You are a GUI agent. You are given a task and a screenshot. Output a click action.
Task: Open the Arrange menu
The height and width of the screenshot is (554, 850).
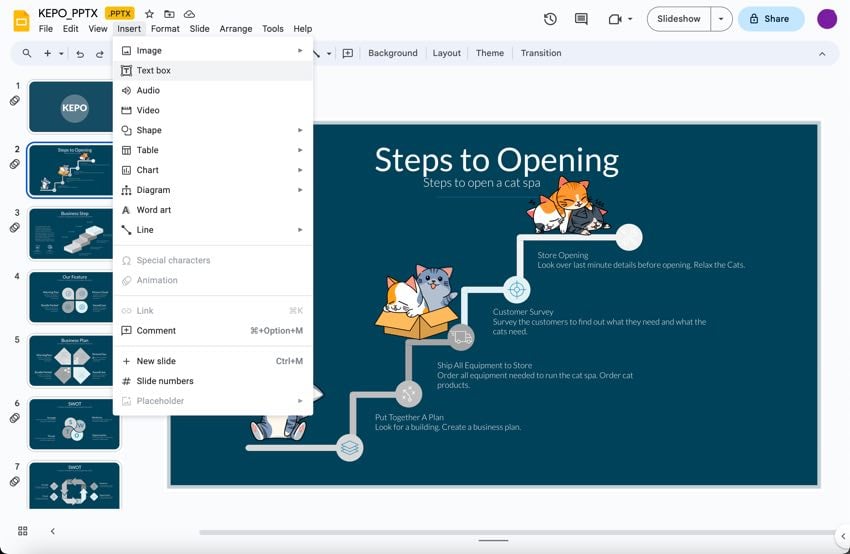236,29
